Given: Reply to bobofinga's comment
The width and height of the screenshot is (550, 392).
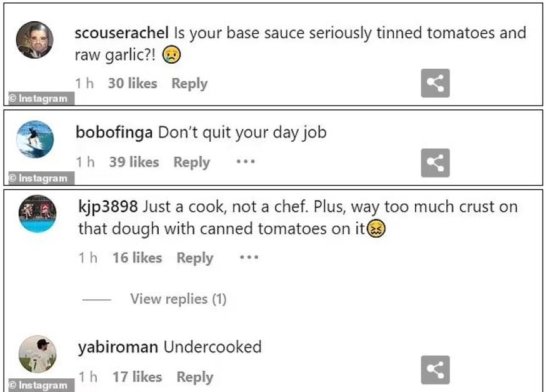Looking at the screenshot, I should tap(191, 162).
